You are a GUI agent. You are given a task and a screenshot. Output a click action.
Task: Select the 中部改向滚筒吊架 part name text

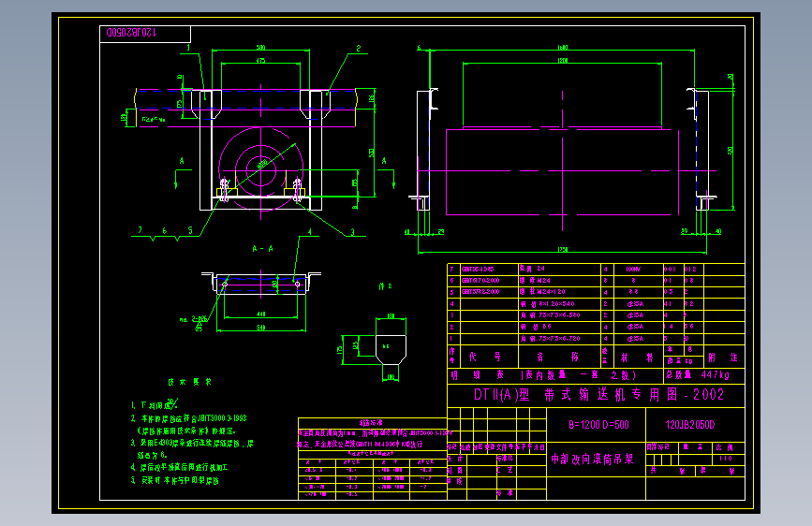click(x=592, y=460)
